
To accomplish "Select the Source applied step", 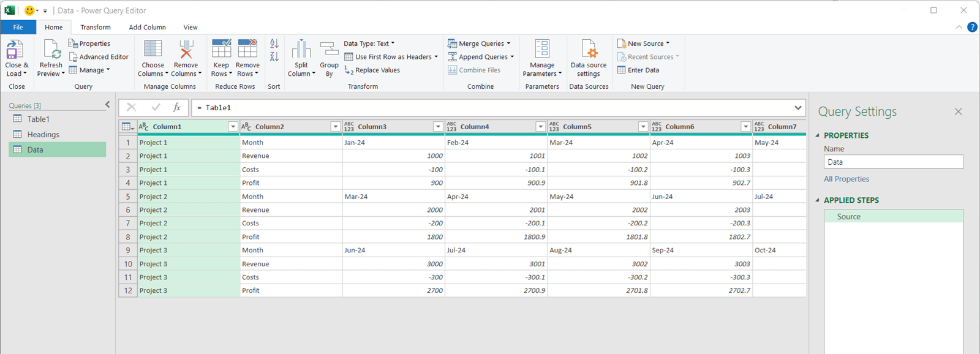I will tap(849, 217).
